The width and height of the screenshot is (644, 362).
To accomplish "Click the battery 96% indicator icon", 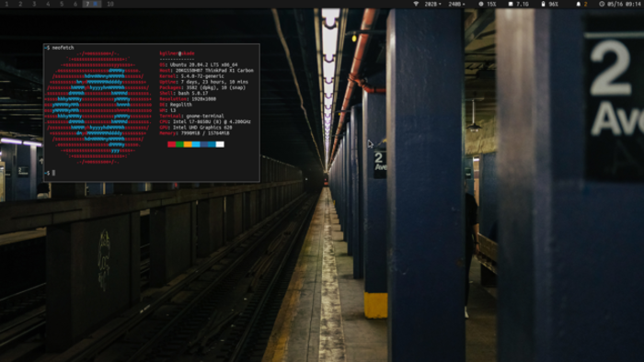I will (543, 4).
